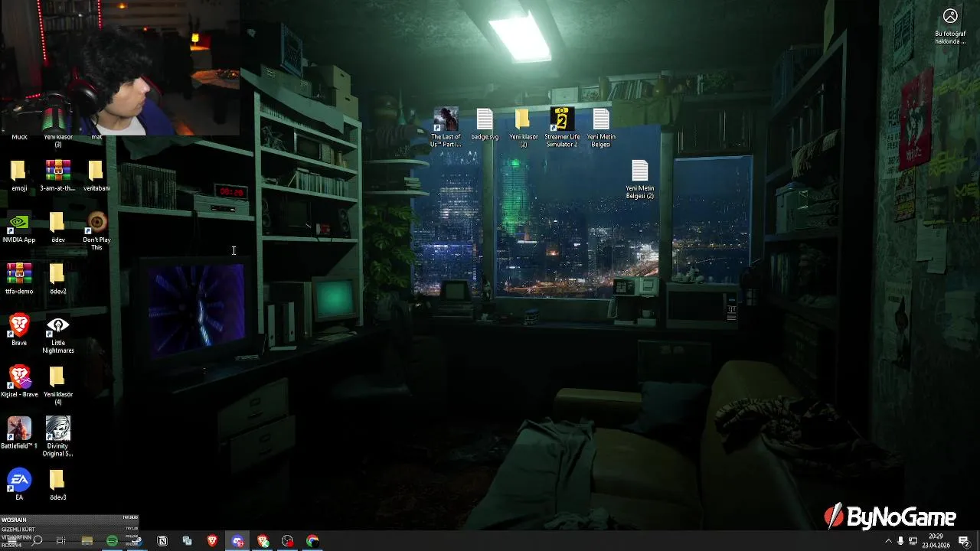Open Spotify from the taskbar

click(x=112, y=540)
